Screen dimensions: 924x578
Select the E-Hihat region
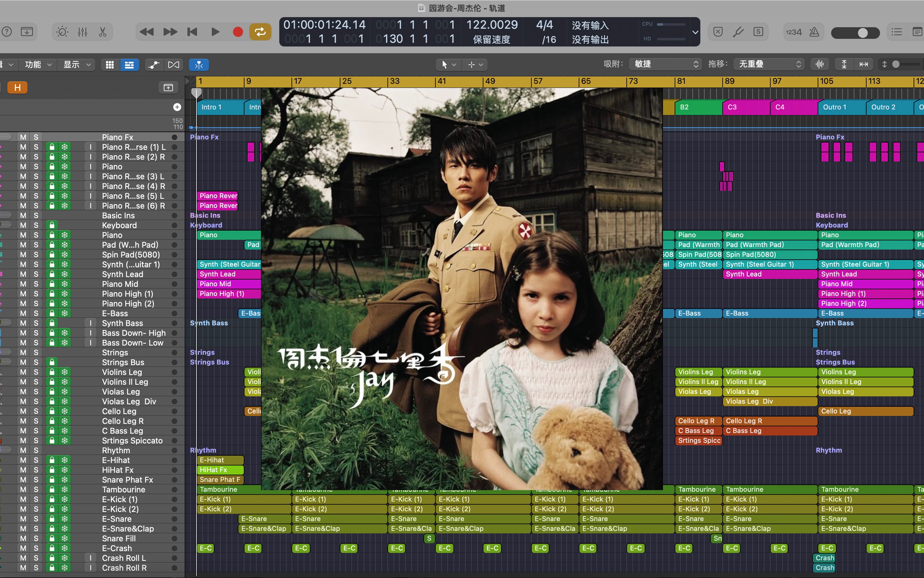click(220, 460)
